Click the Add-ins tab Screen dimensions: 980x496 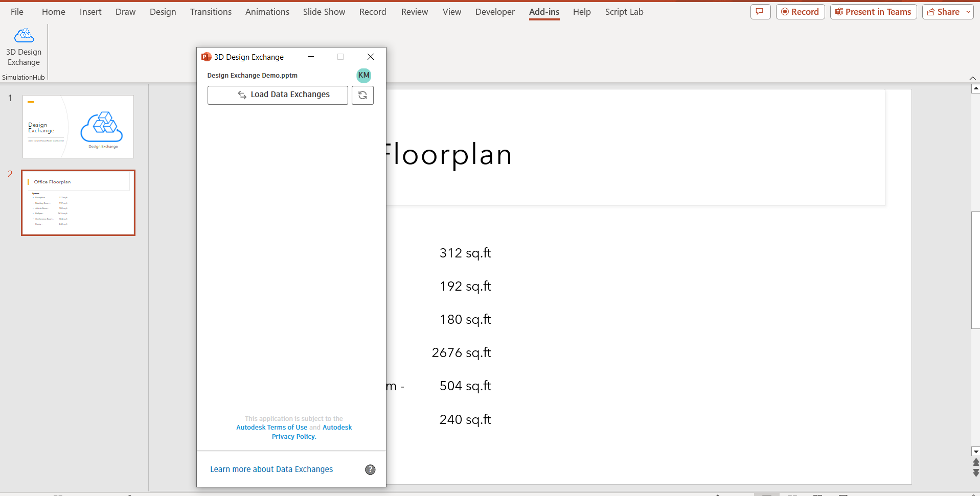click(544, 12)
